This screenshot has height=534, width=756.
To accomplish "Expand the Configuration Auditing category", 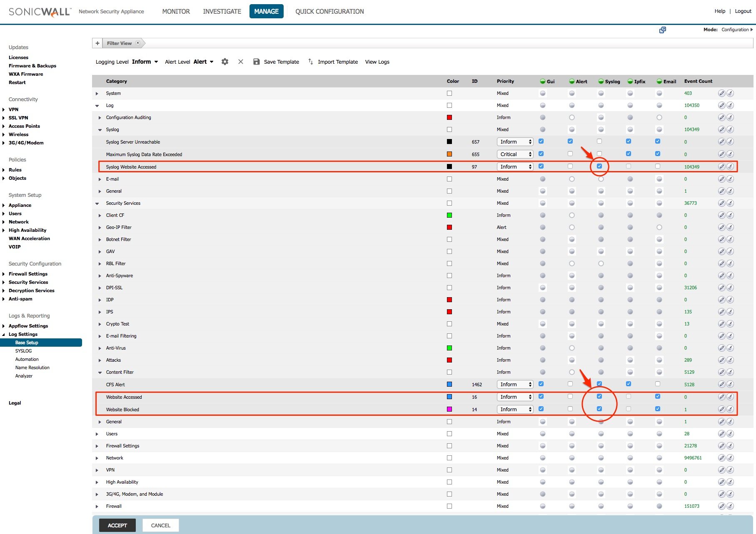I will click(100, 118).
